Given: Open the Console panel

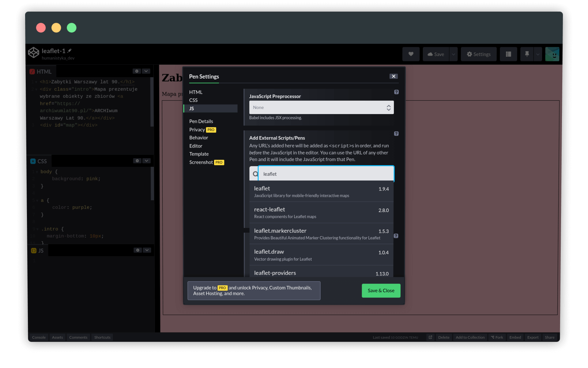Looking at the screenshot, I should pyautogui.click(x=39, y=337).
